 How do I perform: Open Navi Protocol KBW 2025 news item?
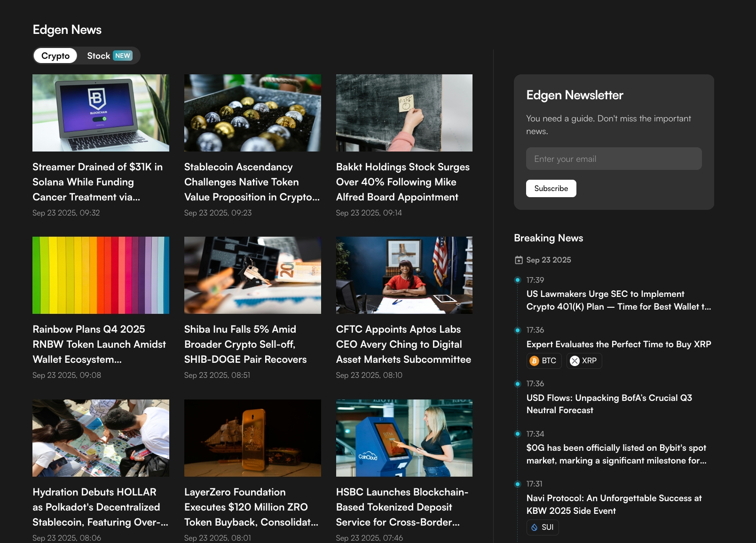(x=614, y=504)
